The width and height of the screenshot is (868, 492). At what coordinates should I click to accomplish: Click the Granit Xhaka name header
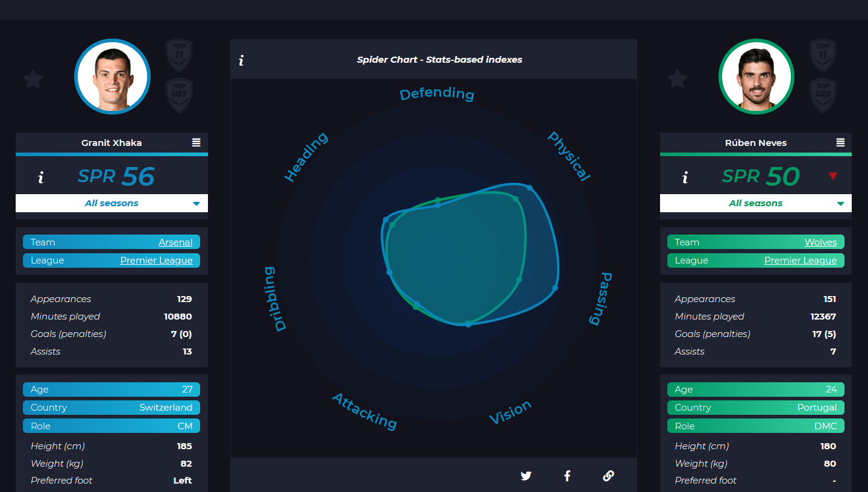click(x=112, y=143)
